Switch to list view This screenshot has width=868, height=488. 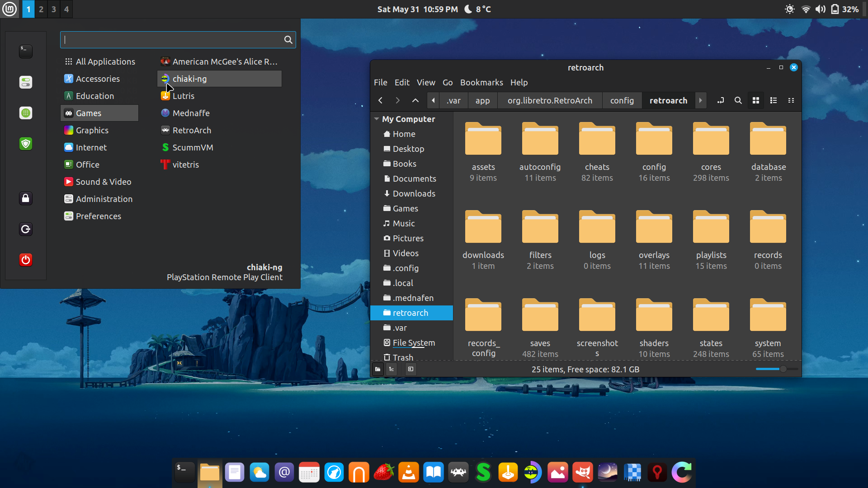pyautogui.click(x=774, y=100)
